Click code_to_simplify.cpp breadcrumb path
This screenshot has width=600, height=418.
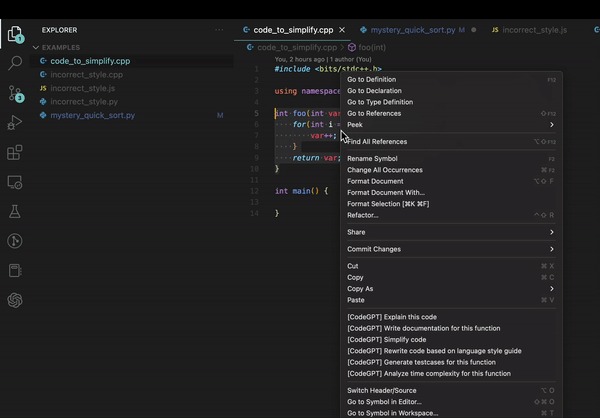click(x=297, y=47)
